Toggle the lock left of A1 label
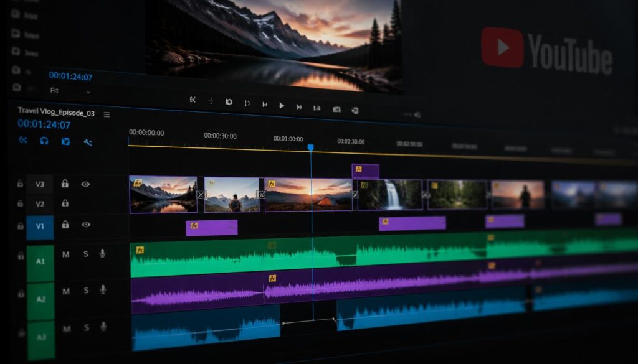Screen dimensions: 638x364 (x=21, y=256)
